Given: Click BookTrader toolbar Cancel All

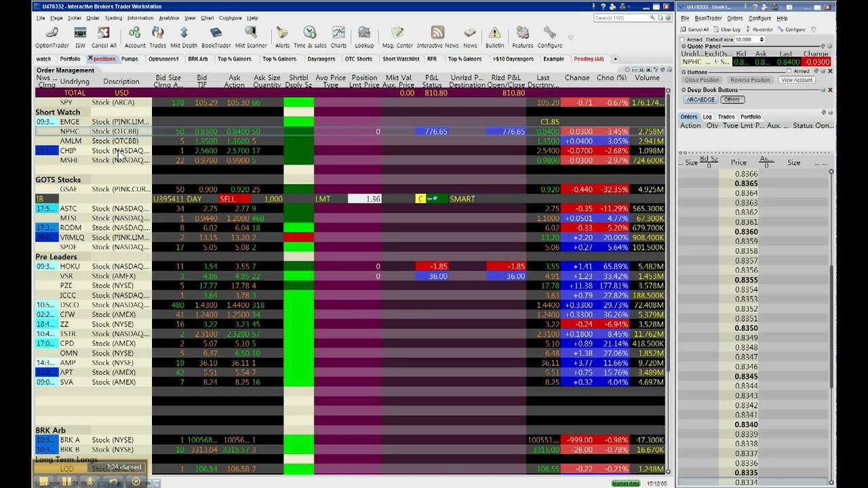Looking at the screenshot, I should pos(694,29).
